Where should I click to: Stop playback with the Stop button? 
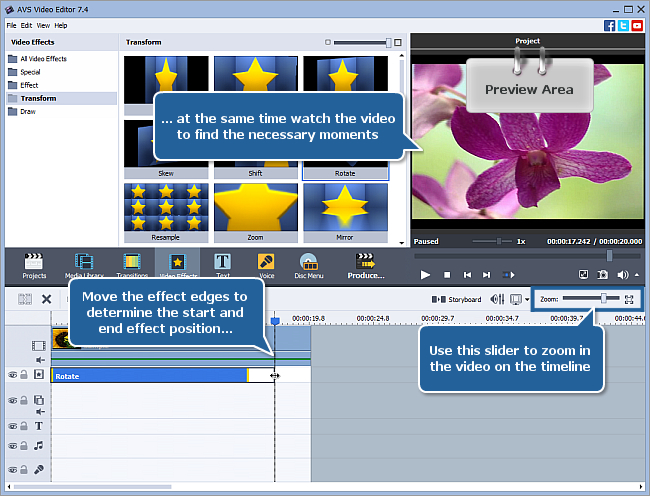point(447,275)
